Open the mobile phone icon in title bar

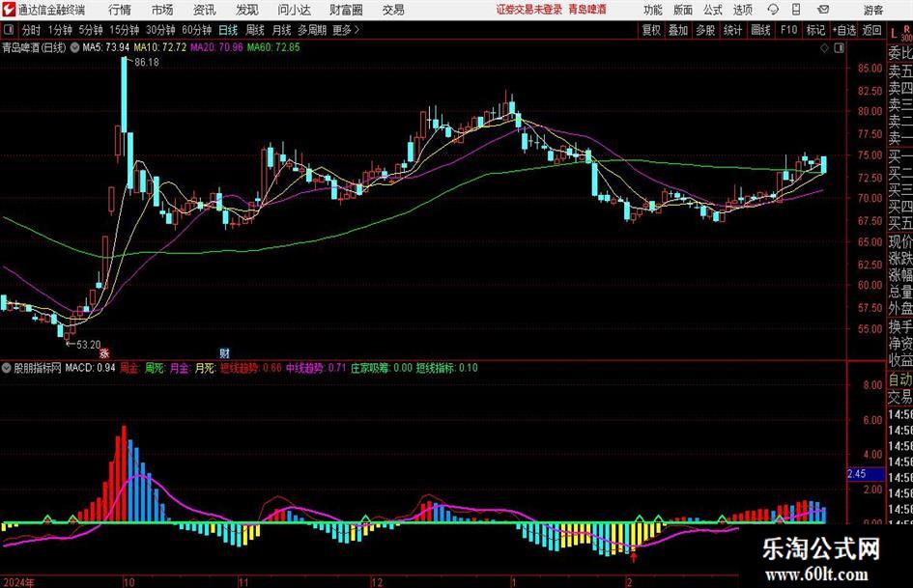pos(796,10)
